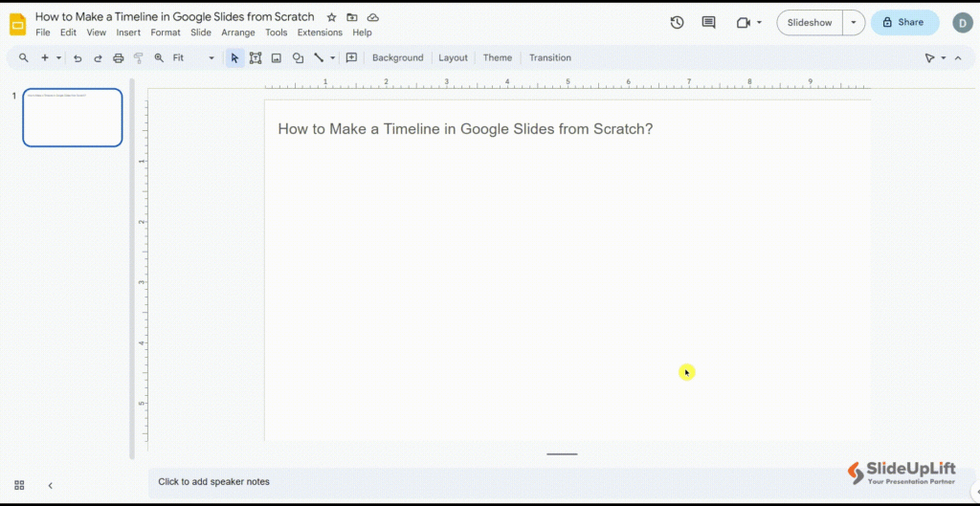This screenshot has width=980, height=506.
Task: Expand the meeting camera dropdown arrow
Action: click(759, 23)
